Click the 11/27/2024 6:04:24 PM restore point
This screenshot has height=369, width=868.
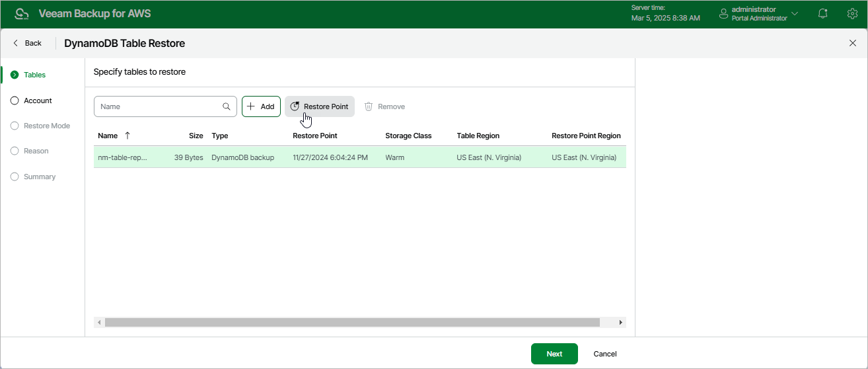point(330,157)
